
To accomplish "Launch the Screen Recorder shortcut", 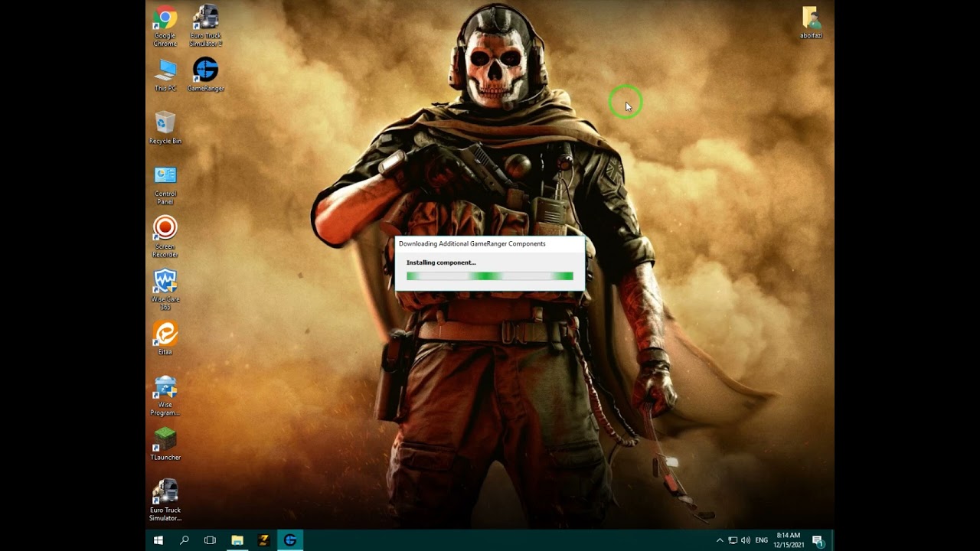I will (x=165, y=236).
